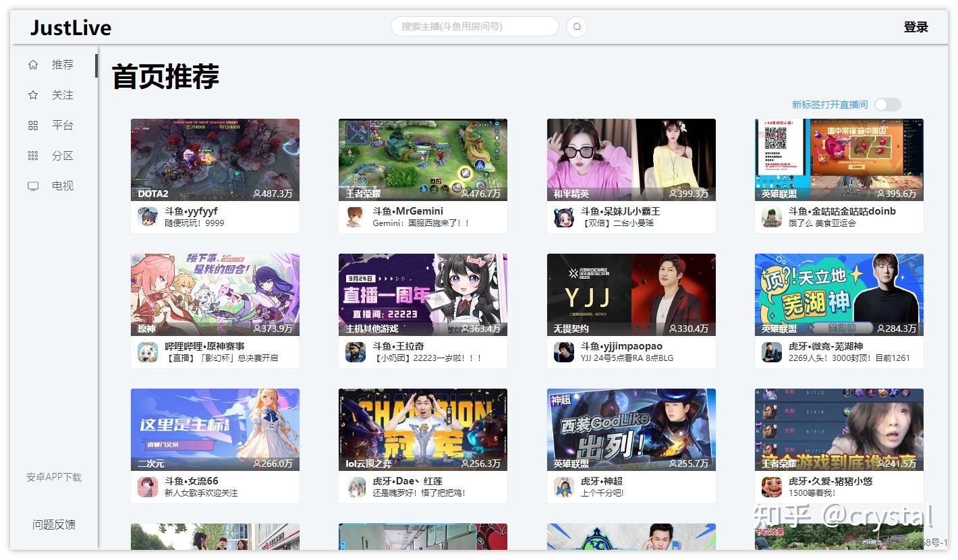This screenshot has width=958, height=560.
Task: Click the JustLive logo
Action: [69, 27]
